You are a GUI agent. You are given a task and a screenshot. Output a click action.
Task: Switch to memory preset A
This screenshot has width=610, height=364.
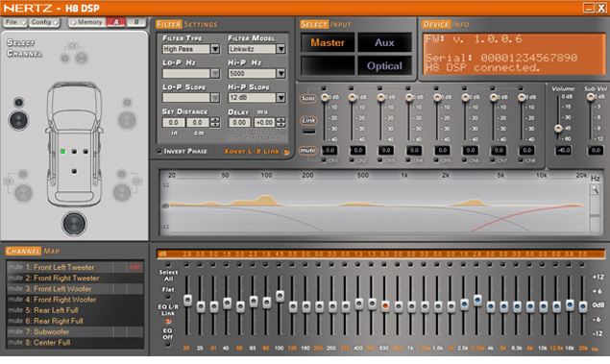(116, 22)
